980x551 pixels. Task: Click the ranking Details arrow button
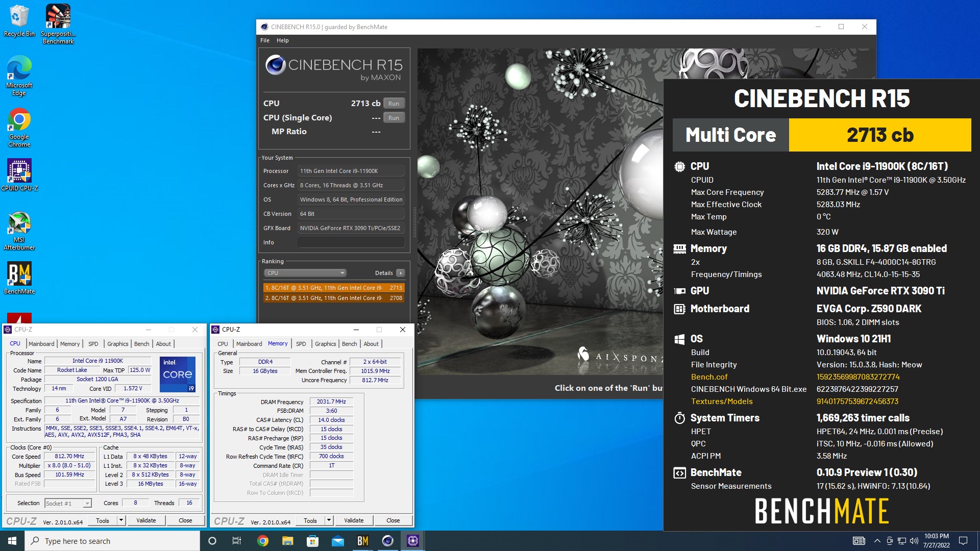point(401,273)
